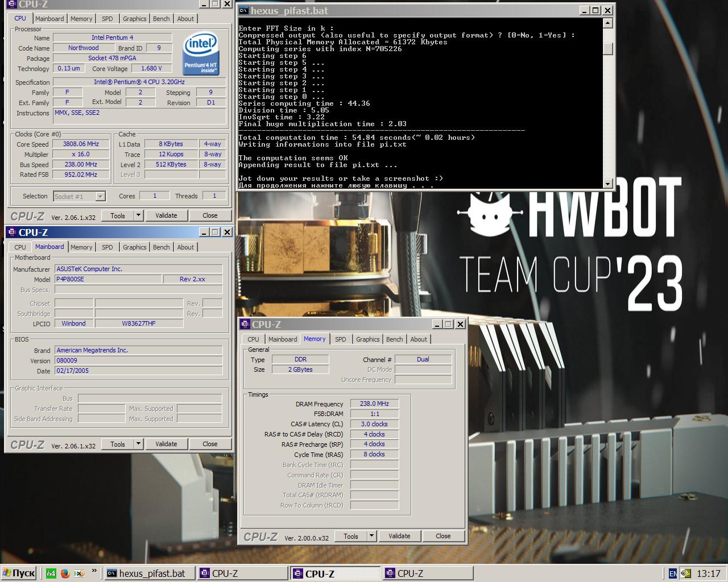Select the CAS# Latency value 3.0 clocks
The width and height of the screenshot is (728, 582).
pyautogui.click(x=374, y=424)
